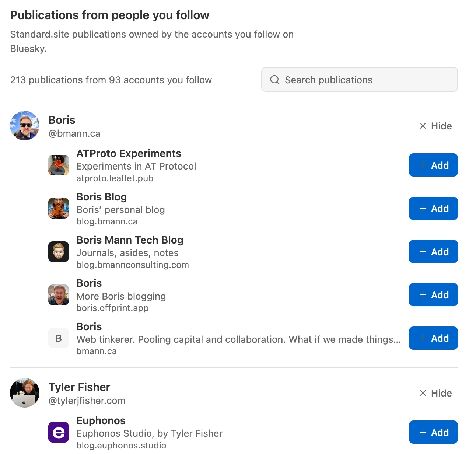
Task: Click '213 publications from 93 accounts' text
Action: (111, 80)
